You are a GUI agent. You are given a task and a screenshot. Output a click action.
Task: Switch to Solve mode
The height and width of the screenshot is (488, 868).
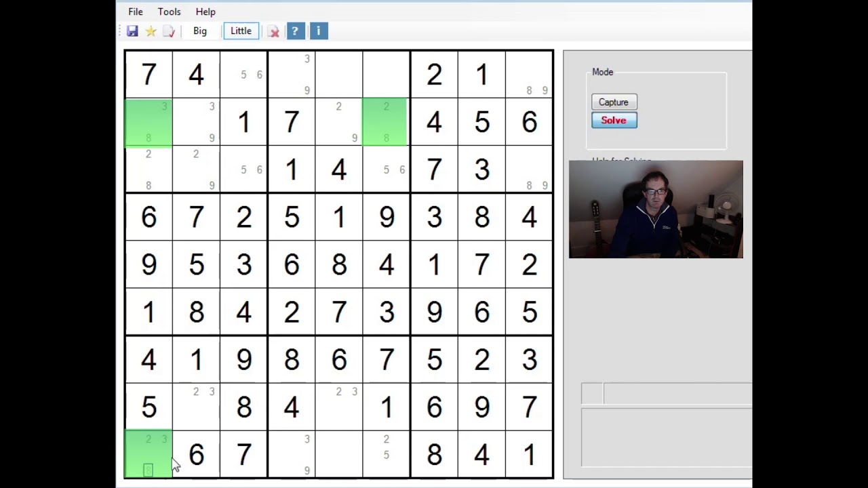point(614,120)
